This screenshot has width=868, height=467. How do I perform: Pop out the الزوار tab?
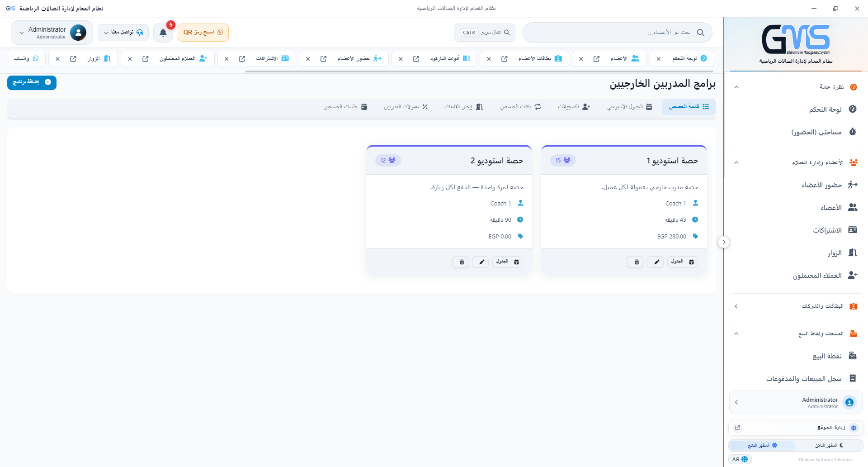(x=73, y=59)
